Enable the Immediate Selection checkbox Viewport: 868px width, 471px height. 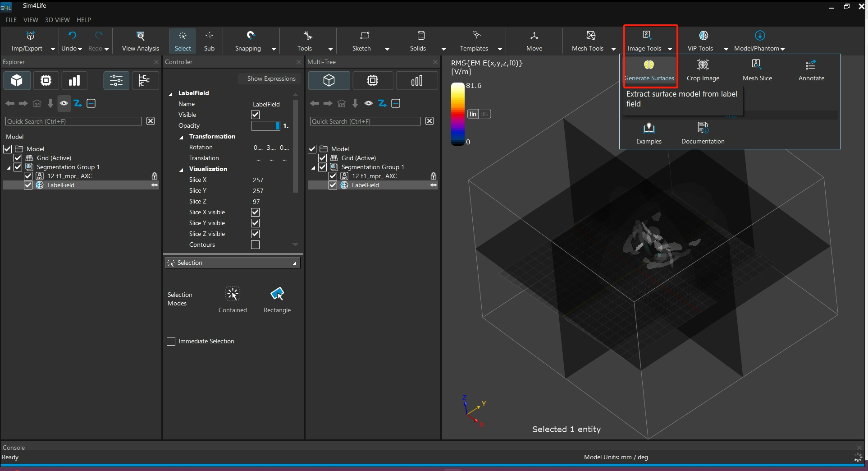[171, 342]
